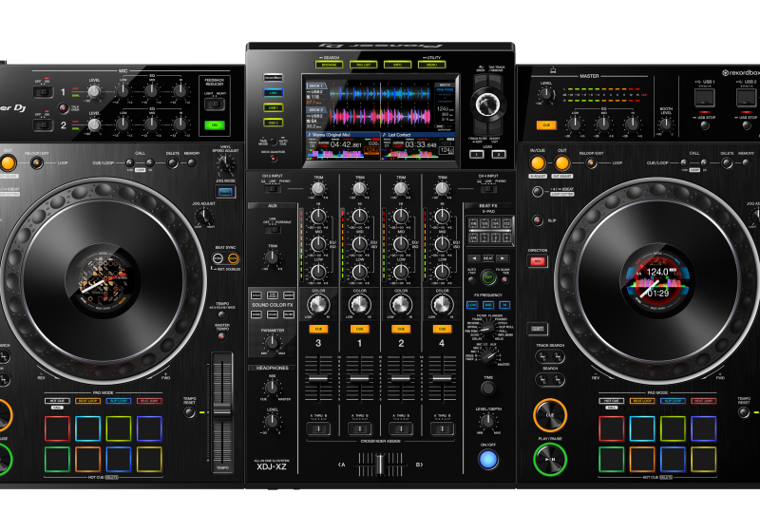This screenshot has width=760, height=532.
Task: Click the TRIM knob of channel 3
Action: [x=318, y=189]
